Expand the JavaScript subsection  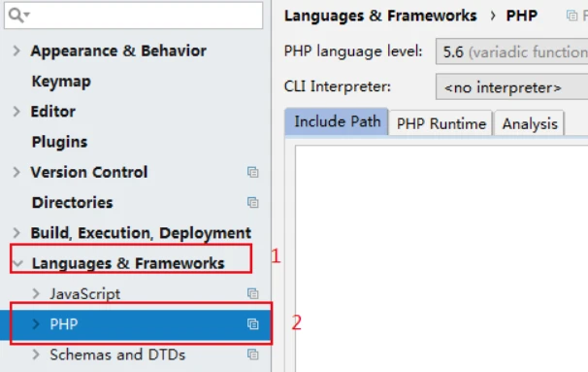(36, 293)
